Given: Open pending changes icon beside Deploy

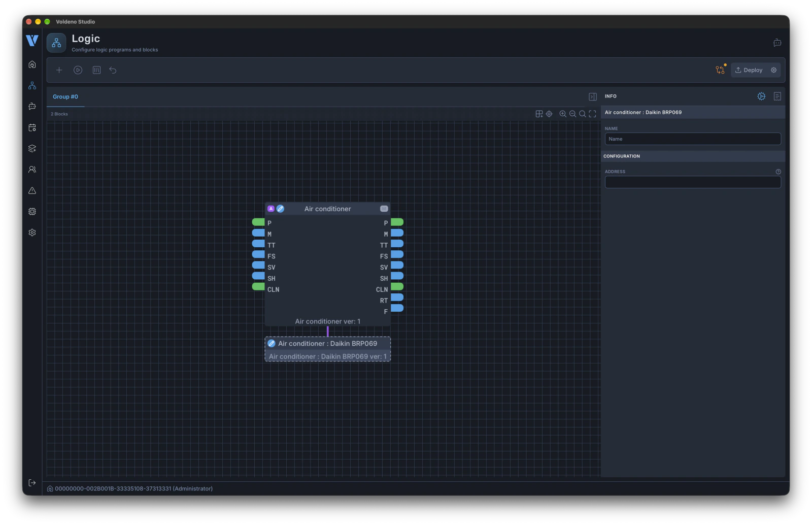Looking at the screenshot, I should point(720,70).
